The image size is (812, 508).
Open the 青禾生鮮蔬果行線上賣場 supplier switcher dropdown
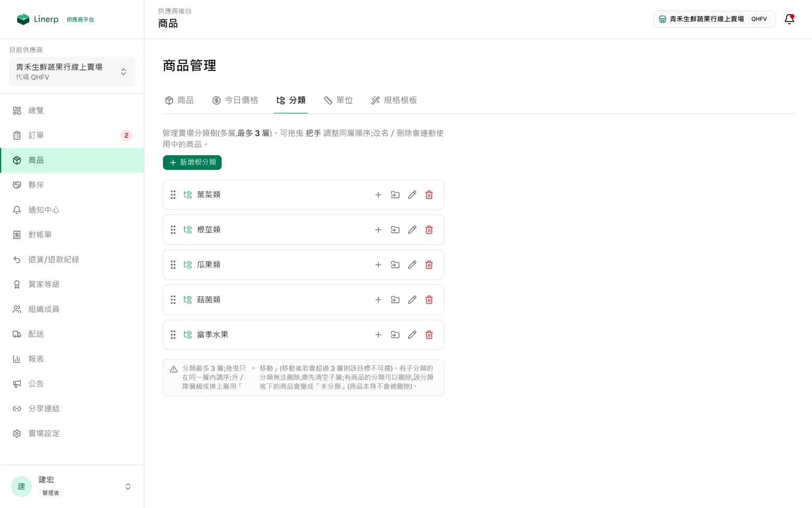tap(72, 71)
